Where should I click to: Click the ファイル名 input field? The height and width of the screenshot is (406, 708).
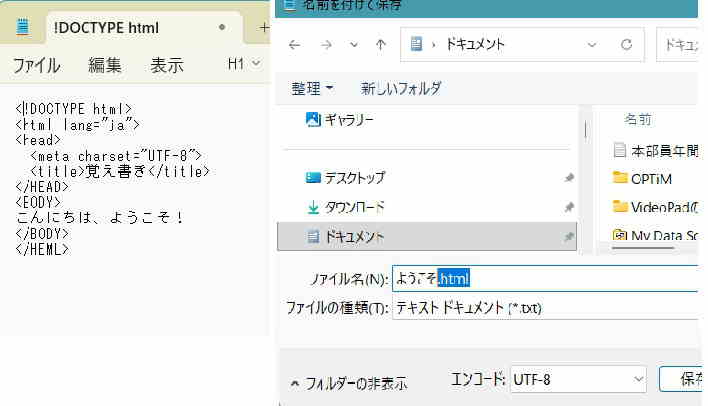(x=545, y=279)
